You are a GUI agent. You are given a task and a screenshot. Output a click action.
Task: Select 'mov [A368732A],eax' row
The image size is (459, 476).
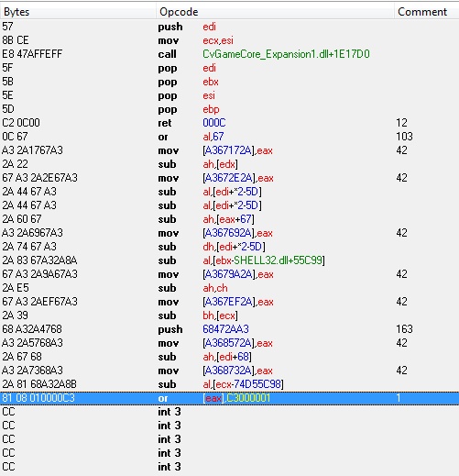[x=229, y=371]
